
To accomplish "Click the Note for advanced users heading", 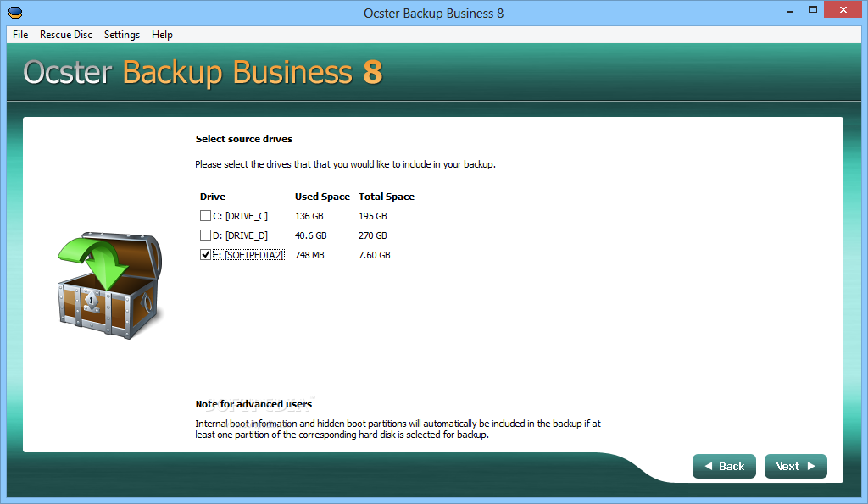I will 253,404.
